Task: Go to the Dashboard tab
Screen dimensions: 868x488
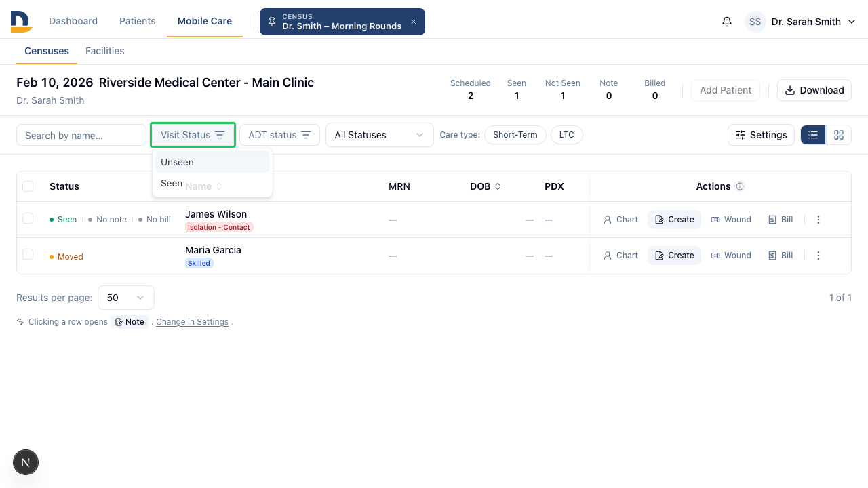Action: (73, 21)
